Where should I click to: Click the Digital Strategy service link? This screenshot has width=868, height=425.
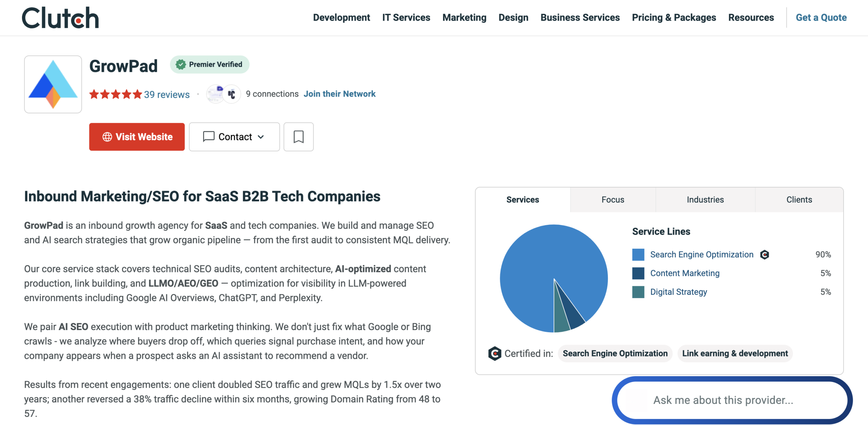click(678, 292)
